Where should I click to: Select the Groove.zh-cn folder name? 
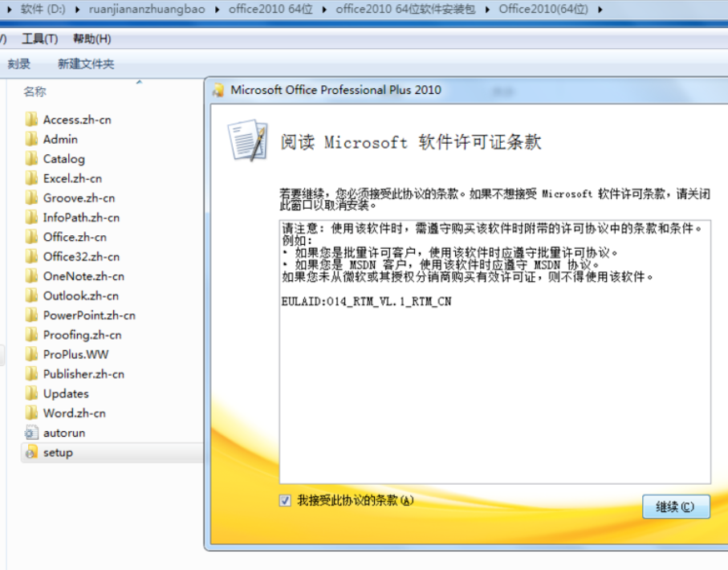(x=79, y=198)
